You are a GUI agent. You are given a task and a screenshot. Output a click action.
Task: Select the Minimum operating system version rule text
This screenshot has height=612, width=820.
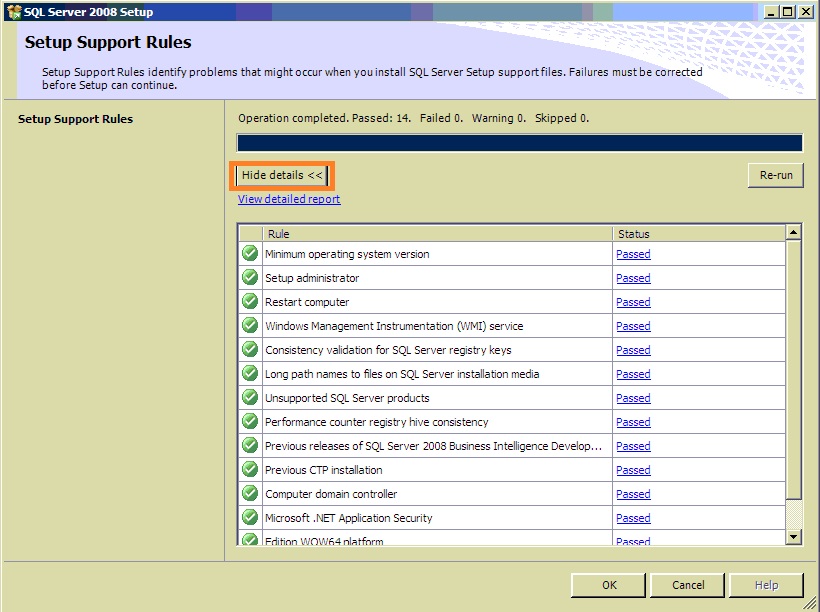pos(347,254)
